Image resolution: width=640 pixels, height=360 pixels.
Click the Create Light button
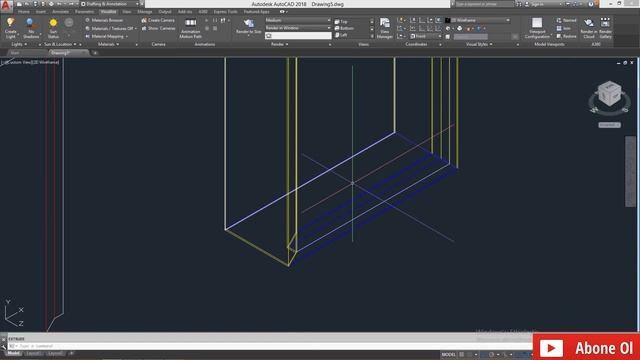pos(11,28)
